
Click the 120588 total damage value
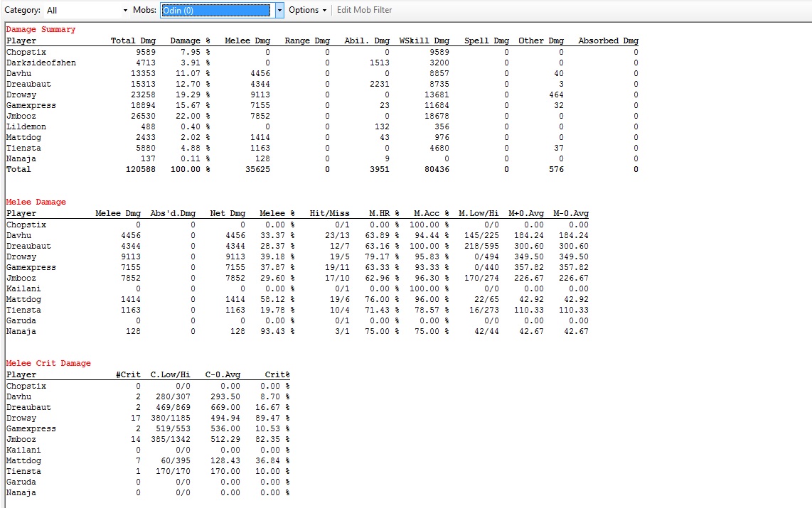click(141, 170)
